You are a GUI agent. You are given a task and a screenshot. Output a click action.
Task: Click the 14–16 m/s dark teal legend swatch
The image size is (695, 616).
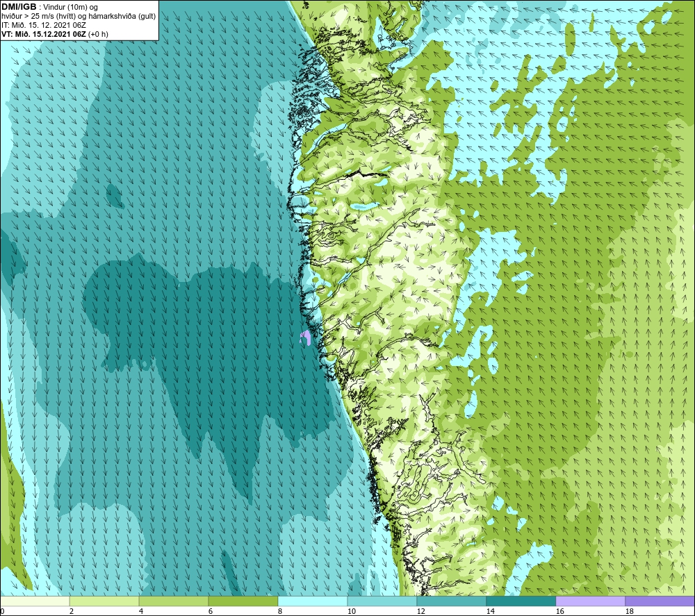pyautogui.click(x=521, y=601)
